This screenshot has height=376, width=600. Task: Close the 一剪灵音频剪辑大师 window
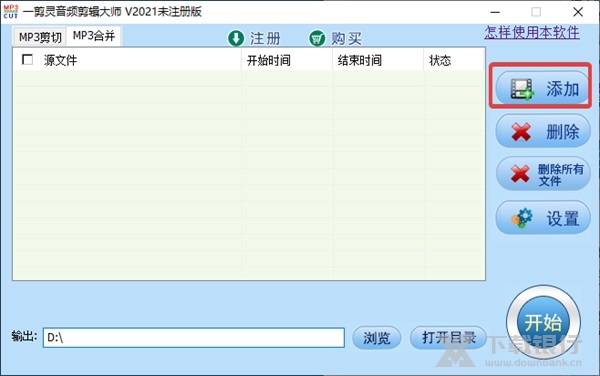pyautogui.click(x=578, y=12)
